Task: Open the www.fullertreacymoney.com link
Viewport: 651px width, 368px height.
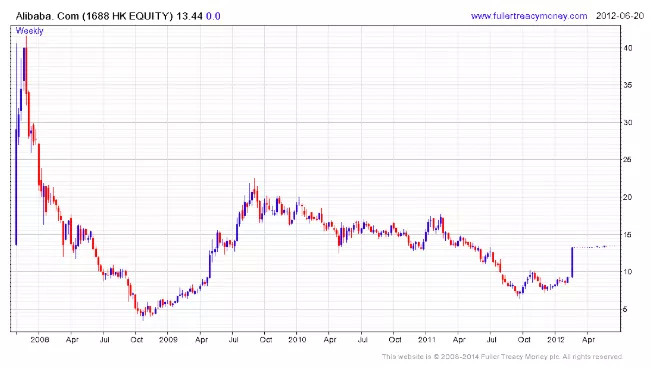Action: point(529,16)
